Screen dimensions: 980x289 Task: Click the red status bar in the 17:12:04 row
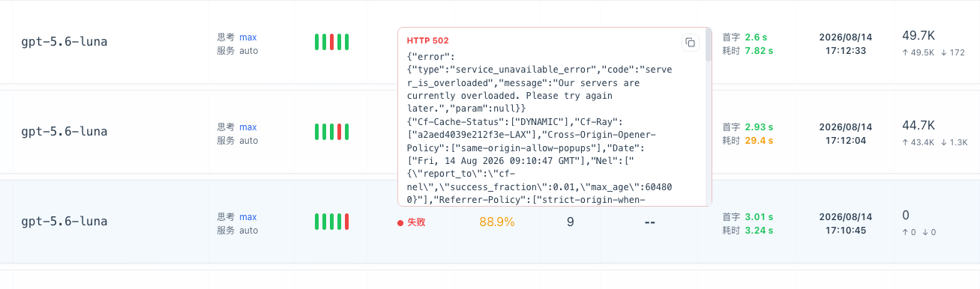point(340,132)
